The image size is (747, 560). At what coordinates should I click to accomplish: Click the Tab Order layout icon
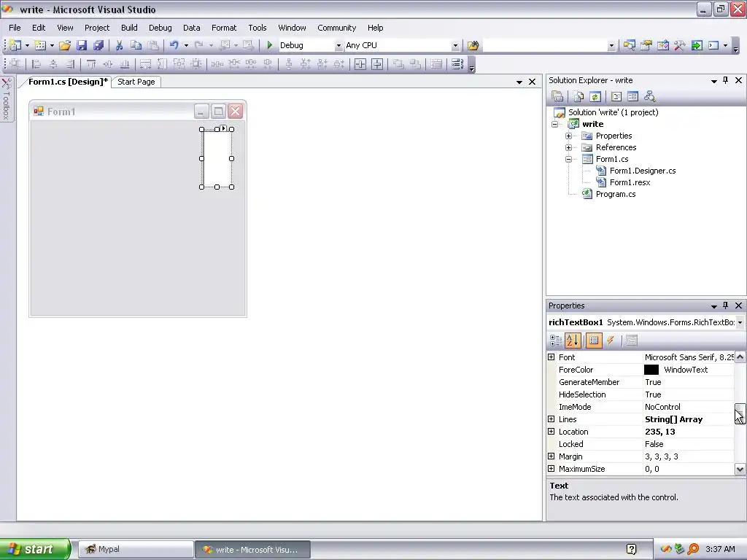point(457,64)
